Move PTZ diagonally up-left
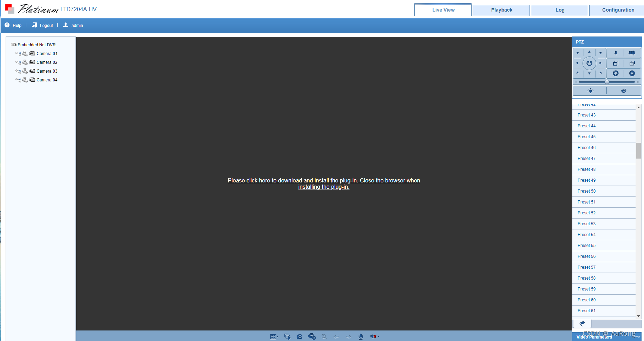The image size is (644, 341). [x=578, y=53]
